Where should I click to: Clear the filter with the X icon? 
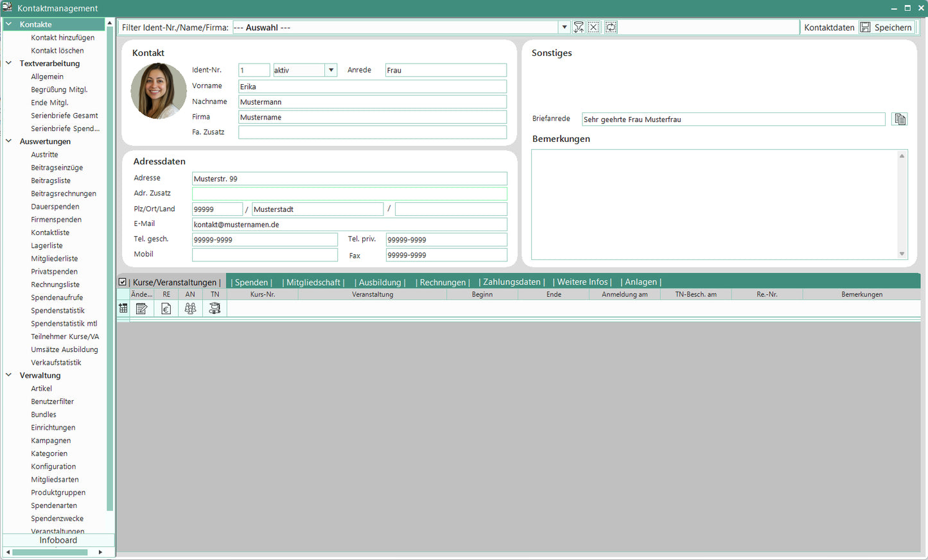(x=594, y=27)
